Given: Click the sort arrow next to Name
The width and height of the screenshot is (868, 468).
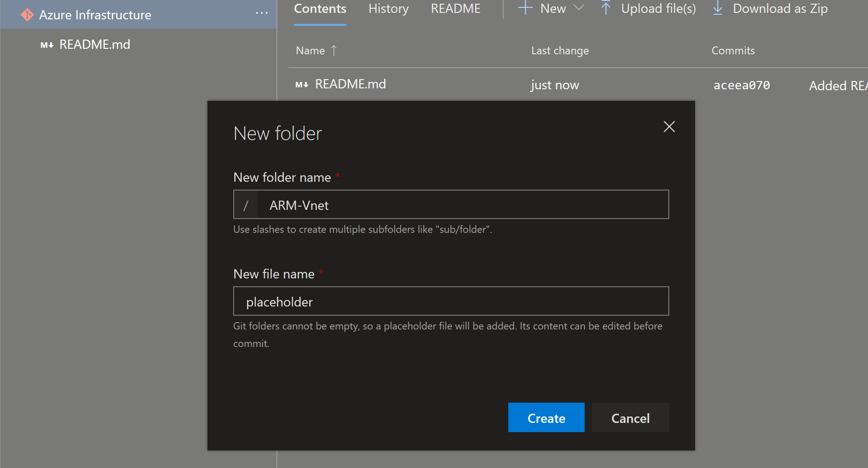Looking at the screenshot, I should tap(334, 50).
